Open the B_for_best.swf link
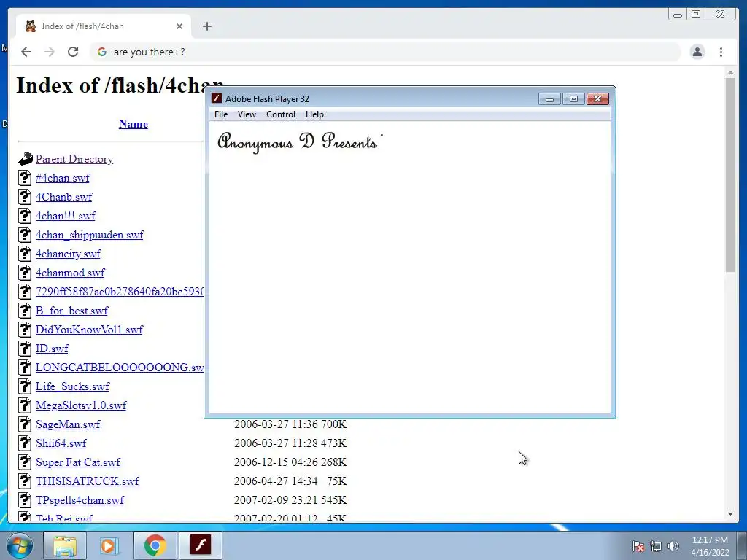The height and width of the screenshot is (560, 747). tap(72, 311)
